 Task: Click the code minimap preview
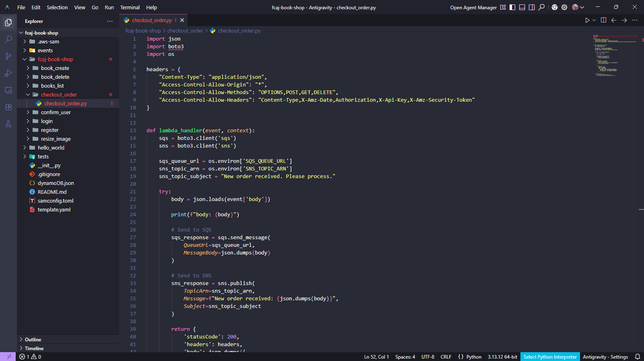pyautogui.click(x=615, y=55)
